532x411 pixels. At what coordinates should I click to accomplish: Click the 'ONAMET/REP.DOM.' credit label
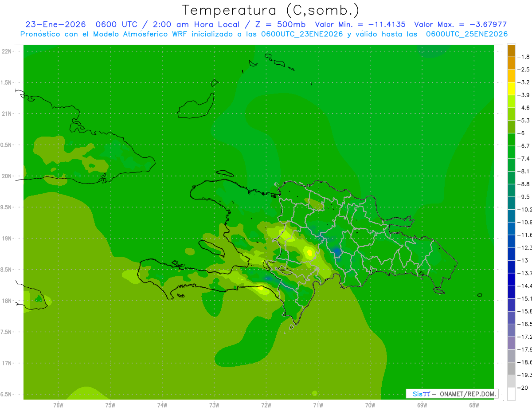[x=467, y=394]
